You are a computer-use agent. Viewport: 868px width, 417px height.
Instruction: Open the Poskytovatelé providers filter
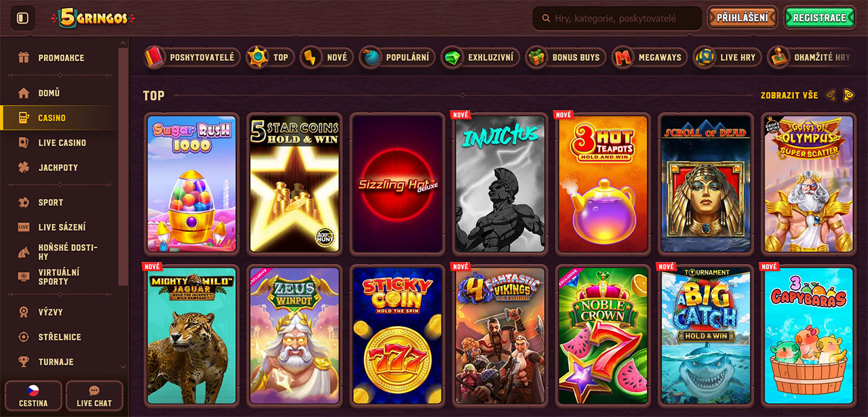click(191, 58)
